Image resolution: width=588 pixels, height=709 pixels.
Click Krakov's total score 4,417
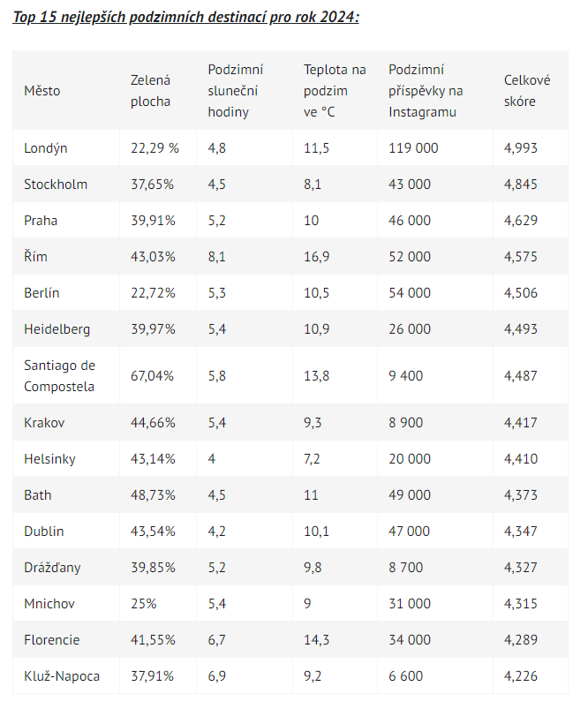coord(521,423)
